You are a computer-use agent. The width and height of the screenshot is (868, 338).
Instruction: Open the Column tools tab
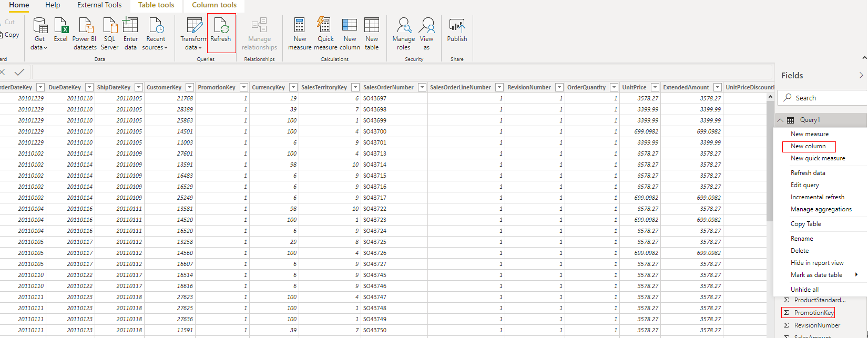214,5
